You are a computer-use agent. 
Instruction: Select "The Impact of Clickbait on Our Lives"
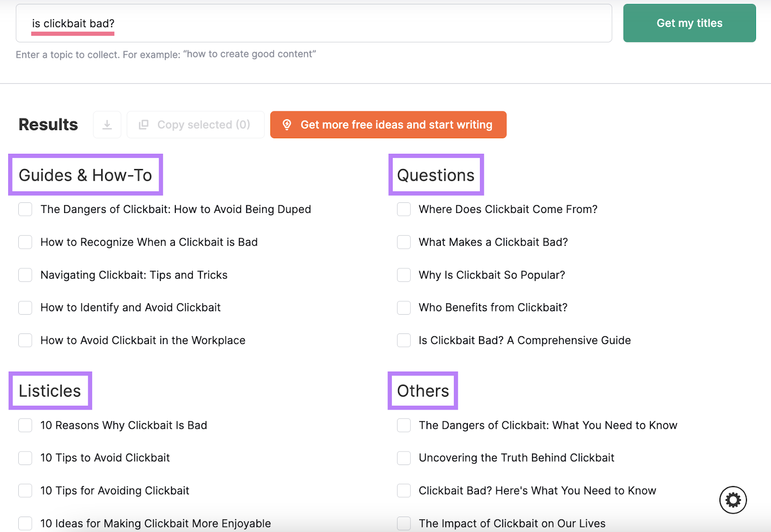pyautogui.click(x=404, y=523)
